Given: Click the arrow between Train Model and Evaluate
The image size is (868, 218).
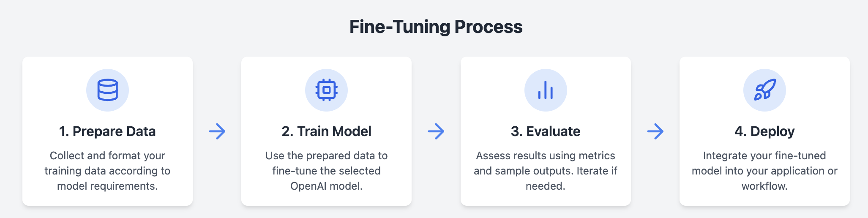Looking at the screenshot, I should pyautogui.click(x=436, y=131).
